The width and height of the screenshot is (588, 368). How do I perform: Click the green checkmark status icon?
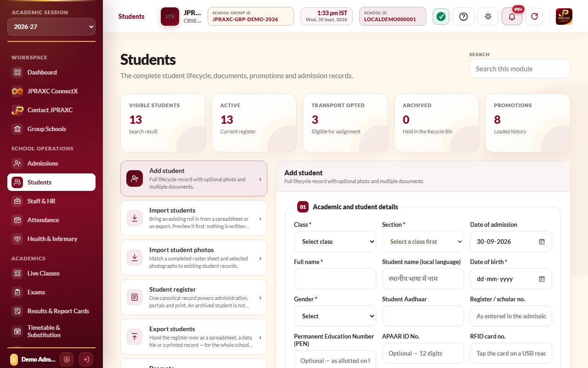point(441,17)
